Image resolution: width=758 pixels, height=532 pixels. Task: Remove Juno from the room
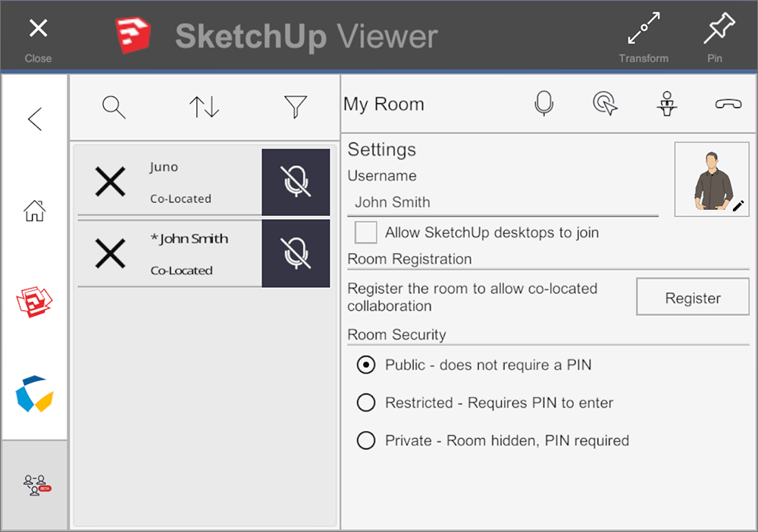pos(110,182)
